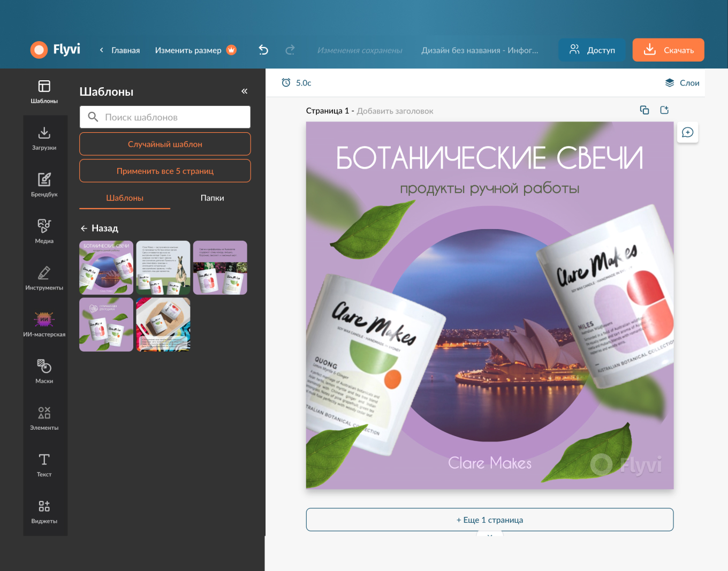This screenshot has width=728, height=571.
Task: Add a comment using the speech bubble icon
Action: click(x=688, y=132)
